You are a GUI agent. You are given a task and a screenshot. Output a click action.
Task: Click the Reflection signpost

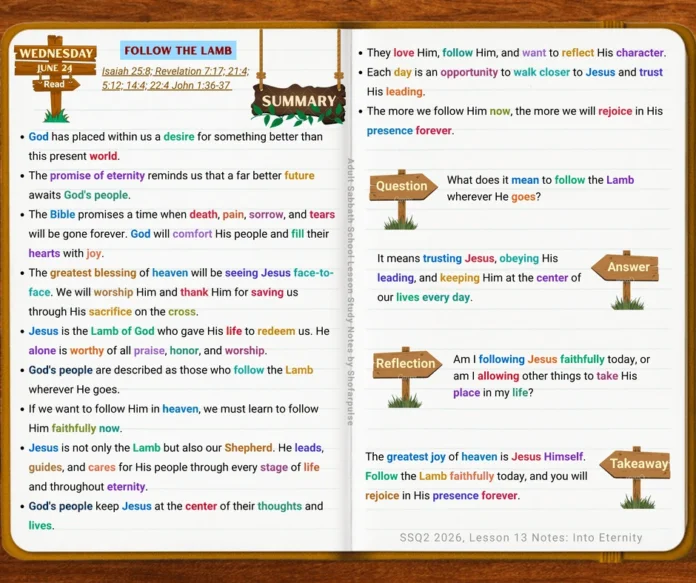[x=407, y=377]
